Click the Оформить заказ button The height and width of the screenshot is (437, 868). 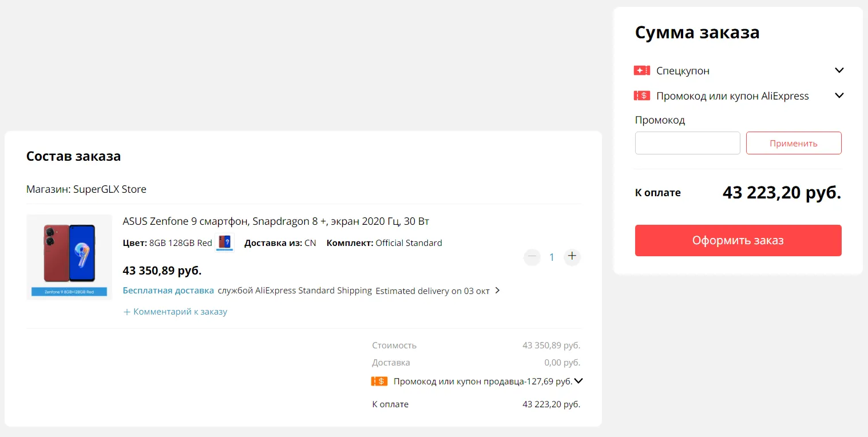(738, 240)
